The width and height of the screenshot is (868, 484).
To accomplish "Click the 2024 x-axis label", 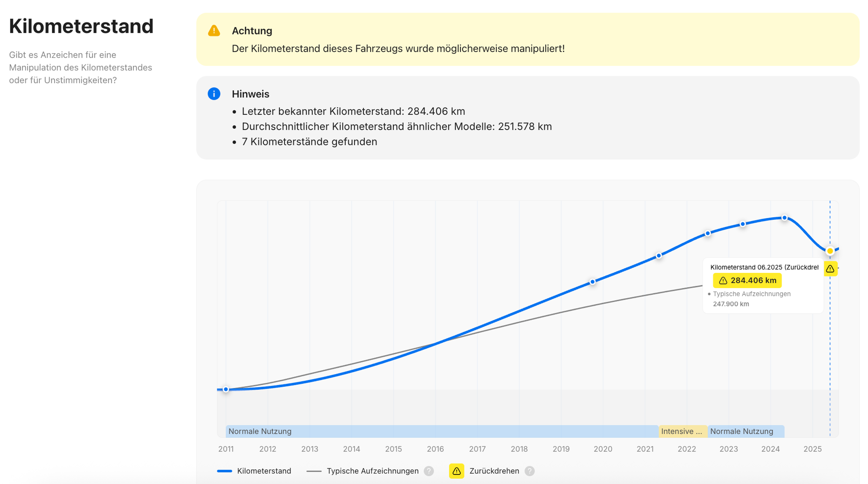I will [x=770, y=449].
